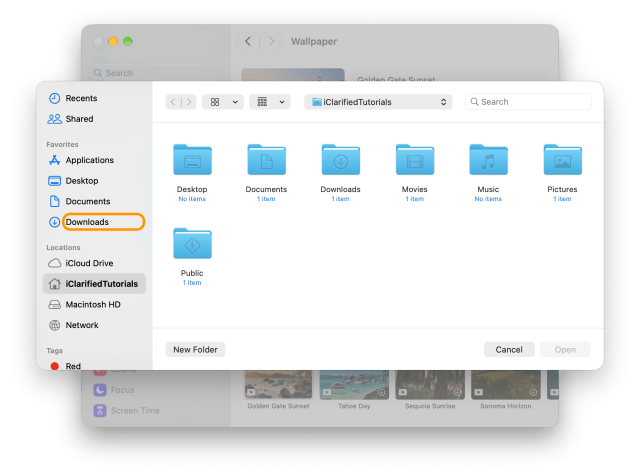Select the Pictures folder icon

(562, 160)
